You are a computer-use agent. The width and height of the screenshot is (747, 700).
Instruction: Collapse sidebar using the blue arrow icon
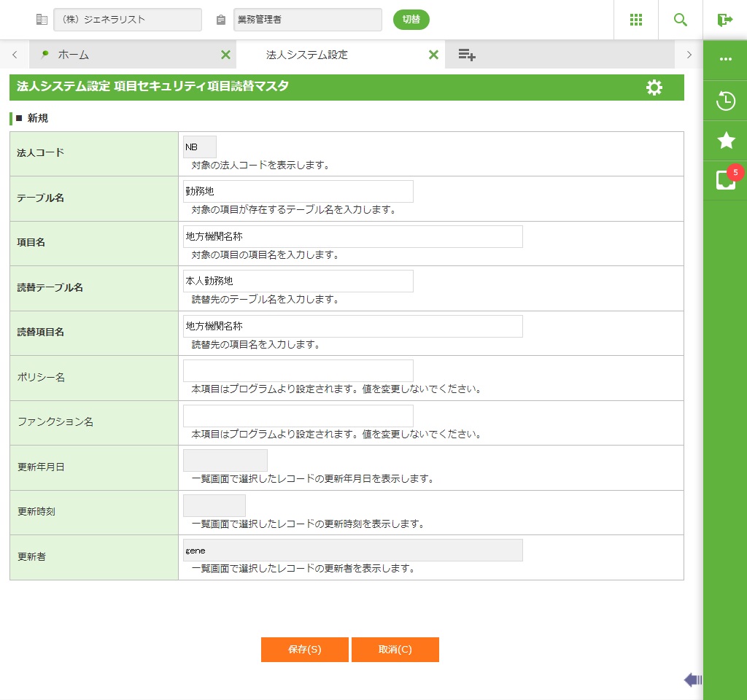click(x=693, y=680)
